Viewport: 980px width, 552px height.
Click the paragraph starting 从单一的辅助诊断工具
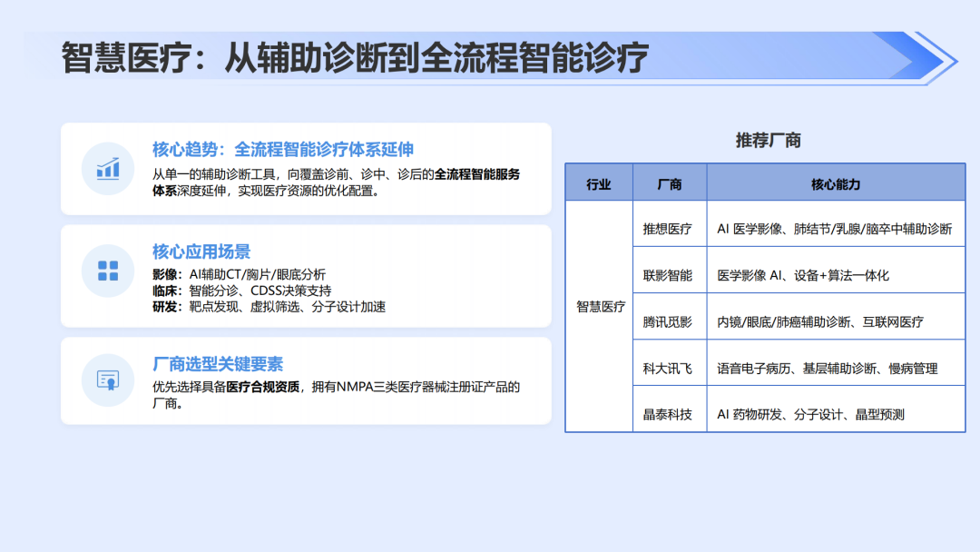tap(337, 182)
